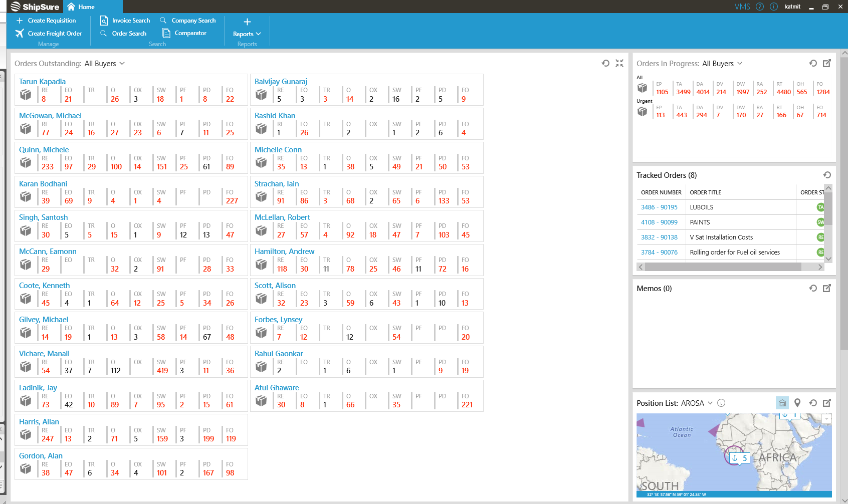Open Tarun Kapadia buyer orders
The width and height of the screenshot is (848, 504).
click(x=42, y=82)
